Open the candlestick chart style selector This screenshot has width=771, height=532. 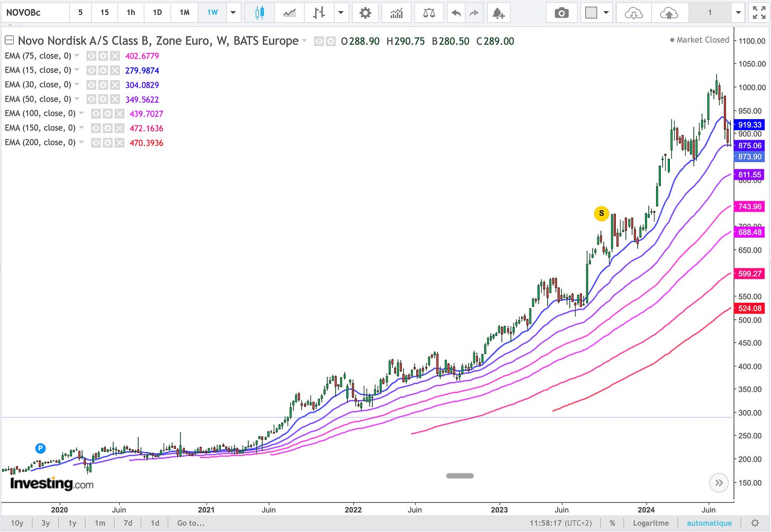tap(259, 13)
